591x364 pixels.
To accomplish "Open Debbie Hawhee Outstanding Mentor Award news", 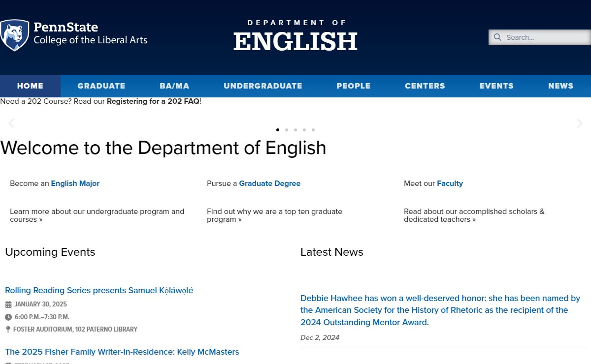I will (440, 310).
